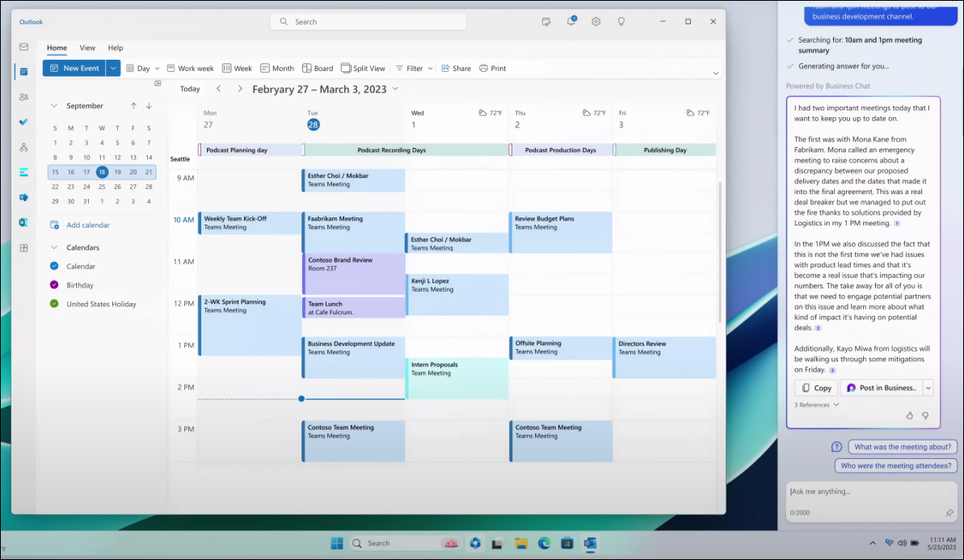Click thumbs up on Copilot answer

[x=909, y=415]
